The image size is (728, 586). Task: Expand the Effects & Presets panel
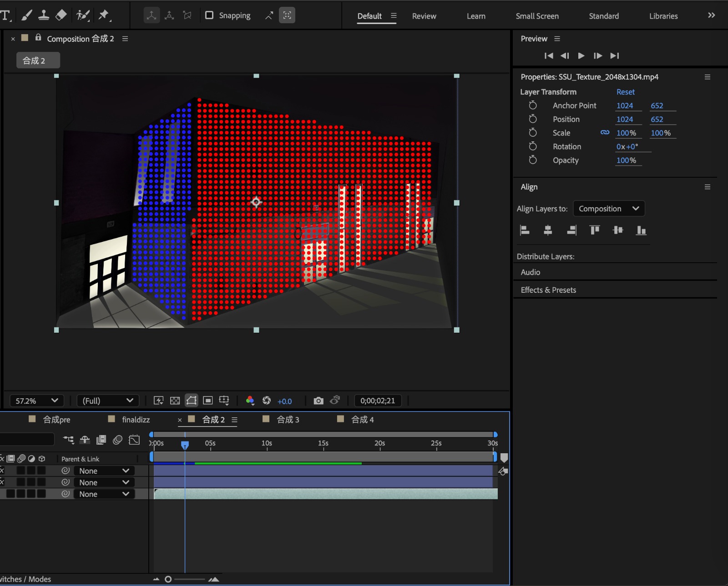(x=548, y=290)
